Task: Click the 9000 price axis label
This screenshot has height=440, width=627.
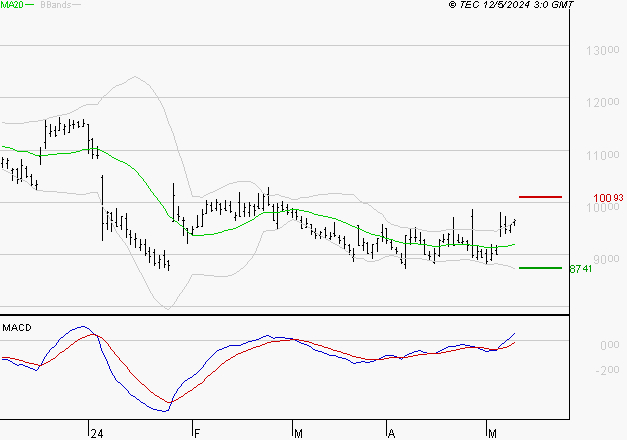Action: tap(606, 259)
